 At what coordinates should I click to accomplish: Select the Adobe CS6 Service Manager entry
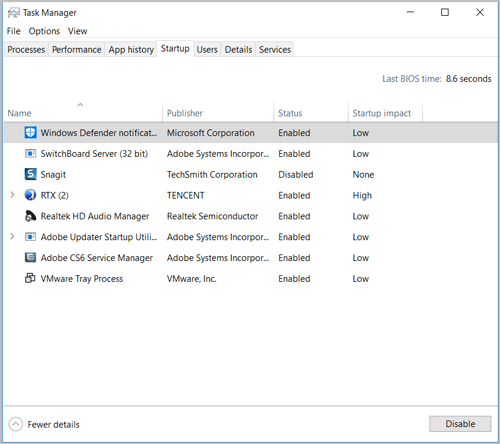pyautogui.click(x=96, y=258)
